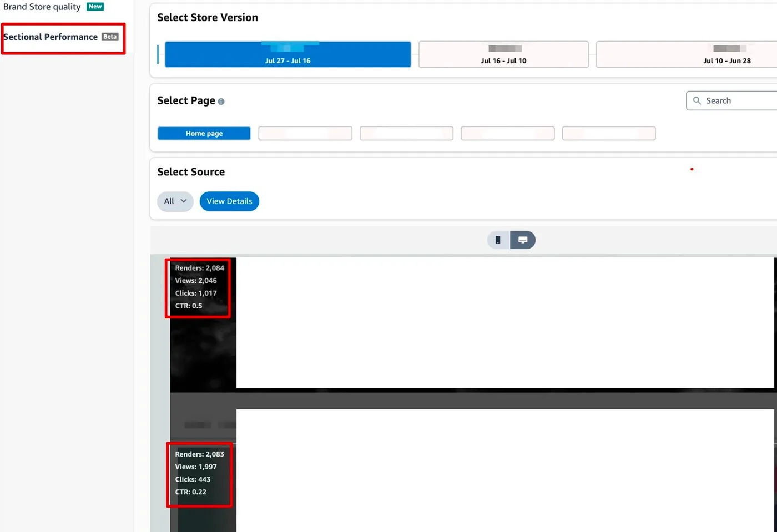Image resolution: width=777 pixels, height=532 pixels.
Task: Select the Home page tab
Action: [x=204, y=134]
